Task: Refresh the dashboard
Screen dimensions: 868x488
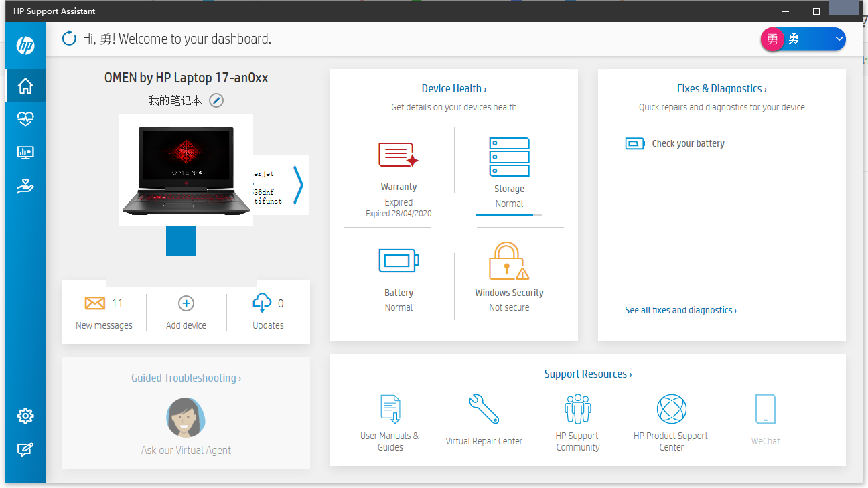Action: 69,39
